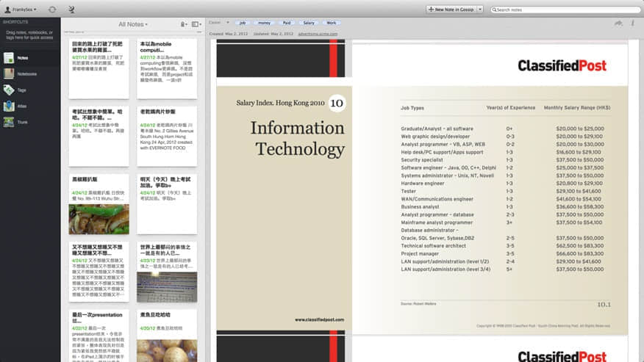The width and height of the screenshot is (644, 362).
Task: Click the share arrow icon for note
Action: coord(618,23)
